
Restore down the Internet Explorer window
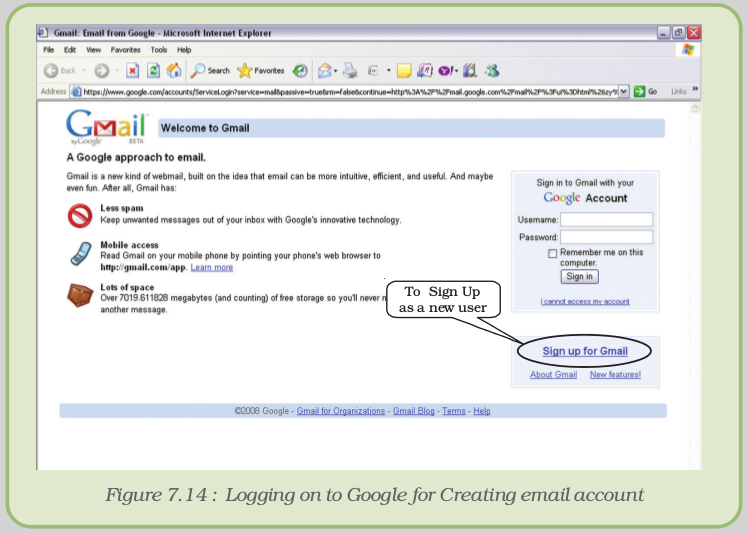point(678,32)
